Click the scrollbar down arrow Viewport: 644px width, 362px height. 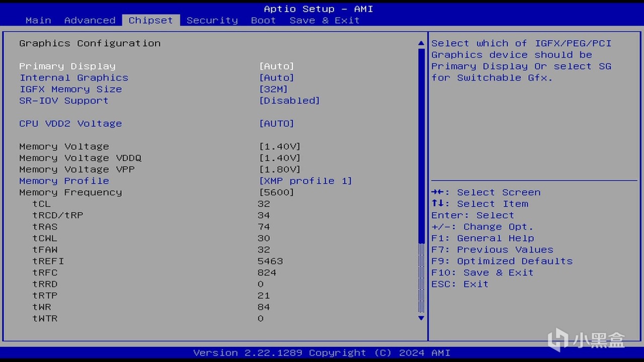[x=421, y=318]
